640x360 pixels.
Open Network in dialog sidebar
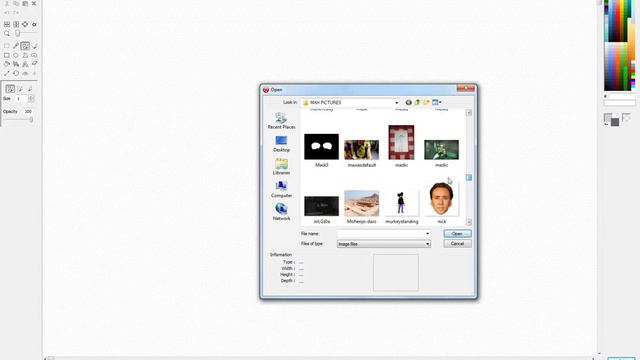coord(281,213)
